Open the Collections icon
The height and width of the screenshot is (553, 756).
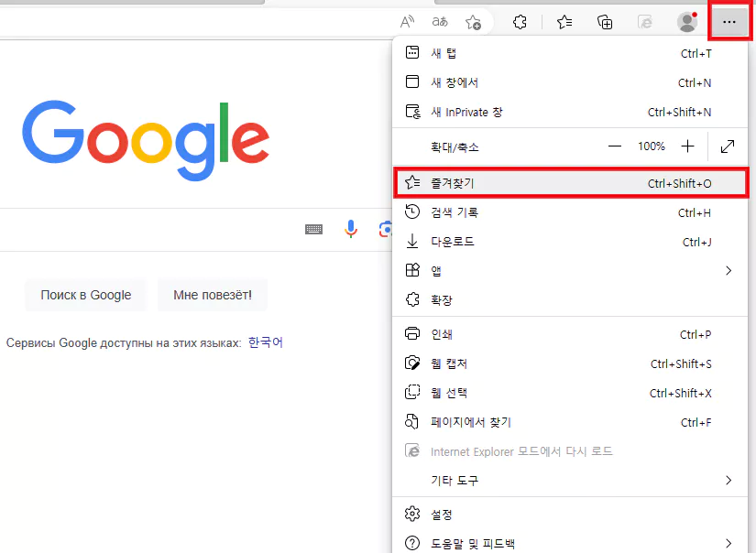pos(605,21)
